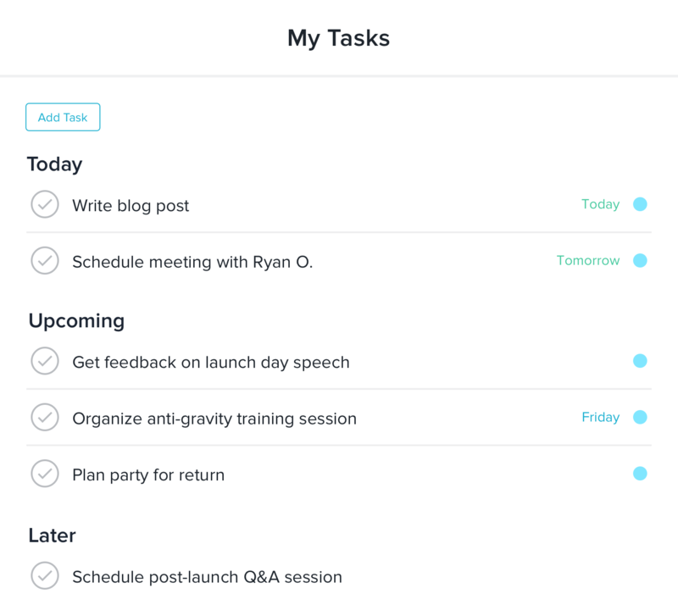Screen dimensions: 678x616
Task: Click blue dot next to launch day speech
Action: pyautogui.click(x=640, y=361)
